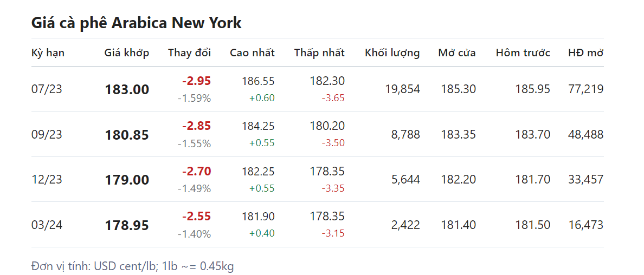This screenshot has width=644, height=275.
Task: Select the 03/24 contract row label
Action: (47, 225)
